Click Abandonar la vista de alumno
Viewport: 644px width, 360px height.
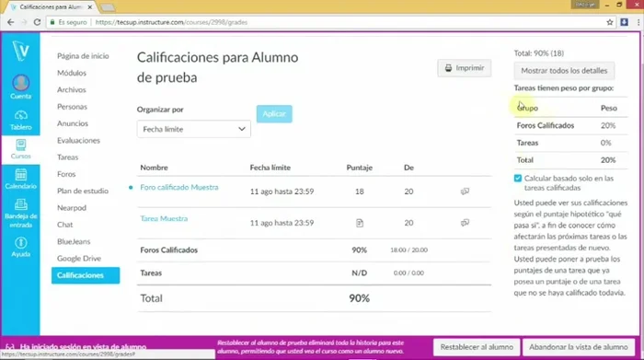coord(579,347)
